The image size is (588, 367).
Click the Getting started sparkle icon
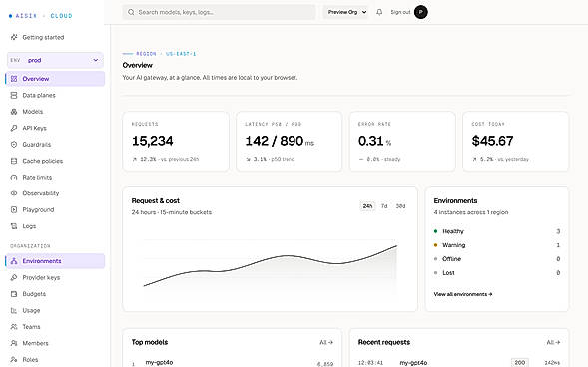pos(14,37)
